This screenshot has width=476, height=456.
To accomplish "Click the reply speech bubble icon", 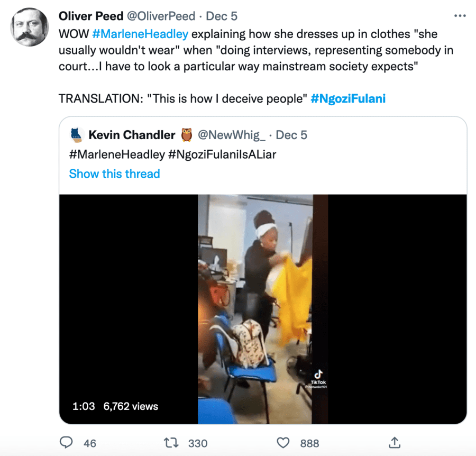I will (67, 442).
